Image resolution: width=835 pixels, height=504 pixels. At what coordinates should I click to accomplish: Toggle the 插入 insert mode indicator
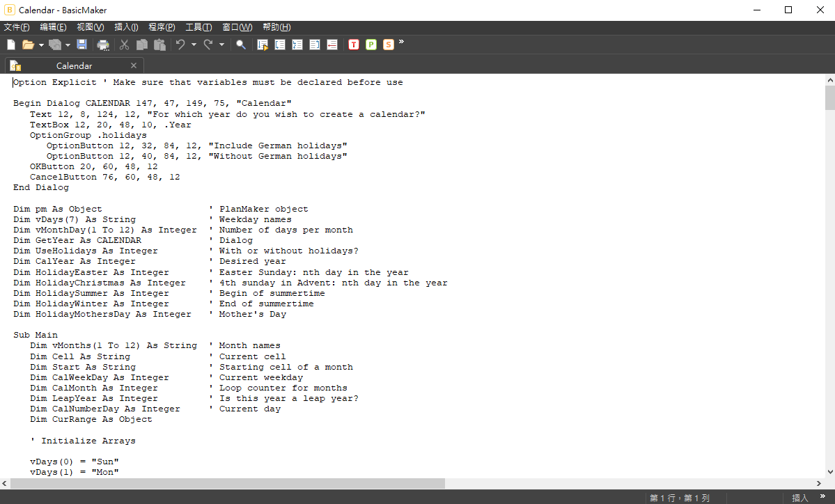tap(800, 498)
